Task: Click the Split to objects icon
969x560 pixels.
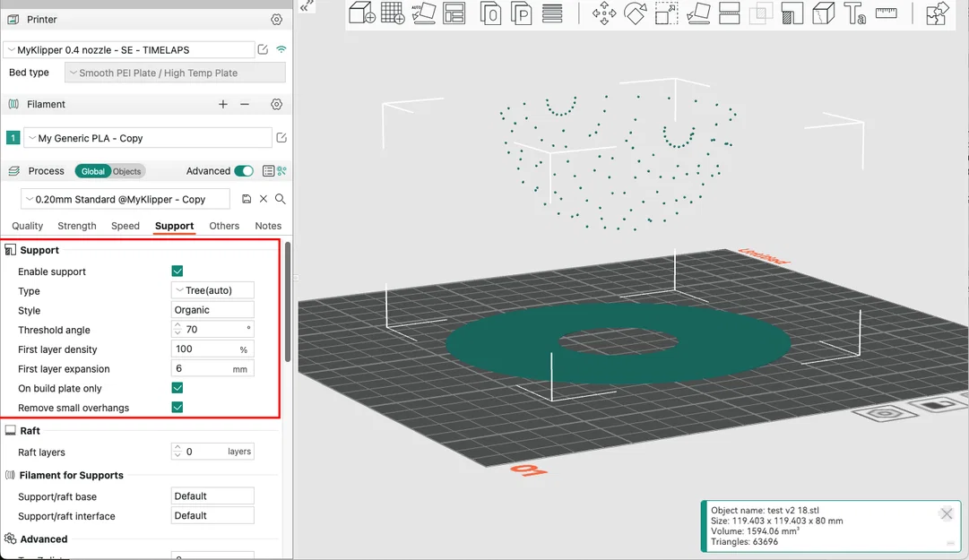Action: pos(490,13)
